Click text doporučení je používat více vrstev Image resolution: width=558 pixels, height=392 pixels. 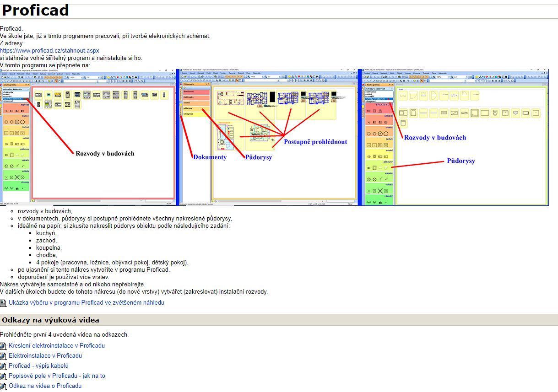[64, 277]
